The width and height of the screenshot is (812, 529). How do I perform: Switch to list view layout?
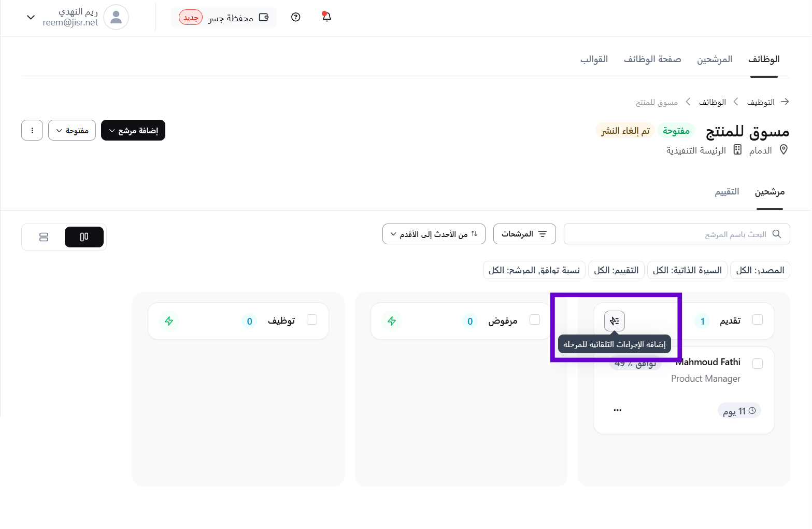click(44, 237)
